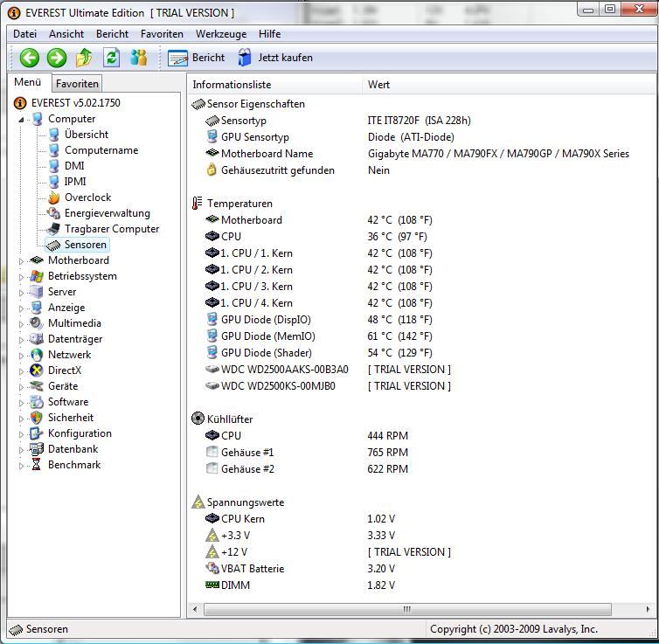The height and width of the screenshot is (644, 659).
Task: Expand the Multimedia tree node
Action: [x=21, y=324]
